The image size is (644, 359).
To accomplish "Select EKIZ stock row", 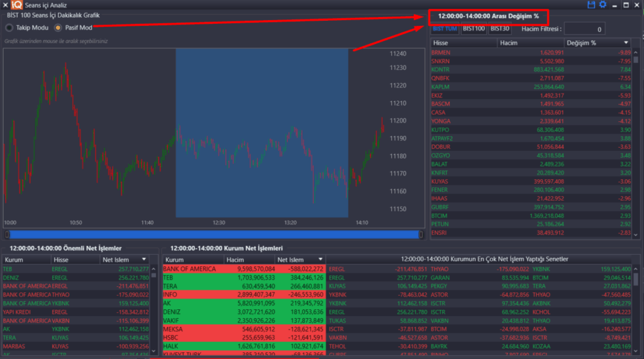I will click(531, 96).
